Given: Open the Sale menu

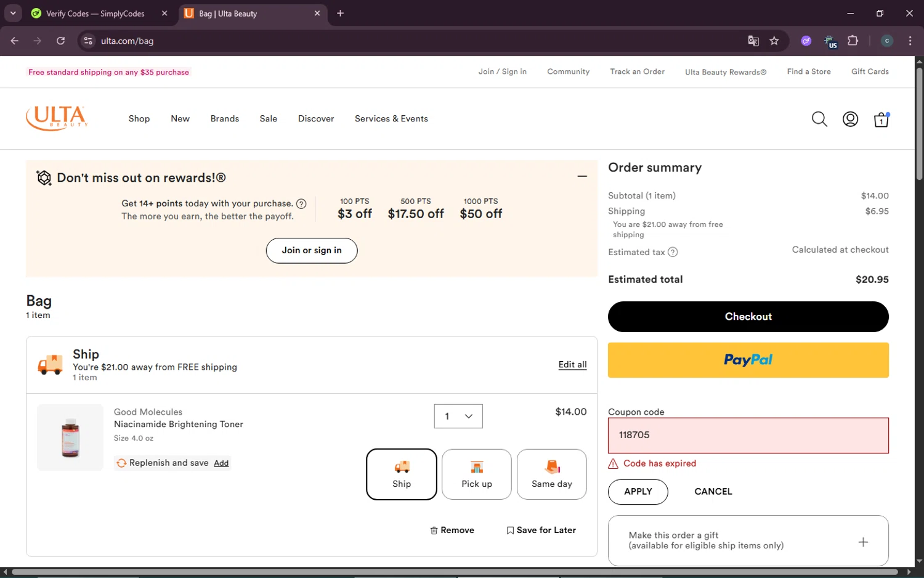Looking at the screenshot, I should (x=269, y=119).
